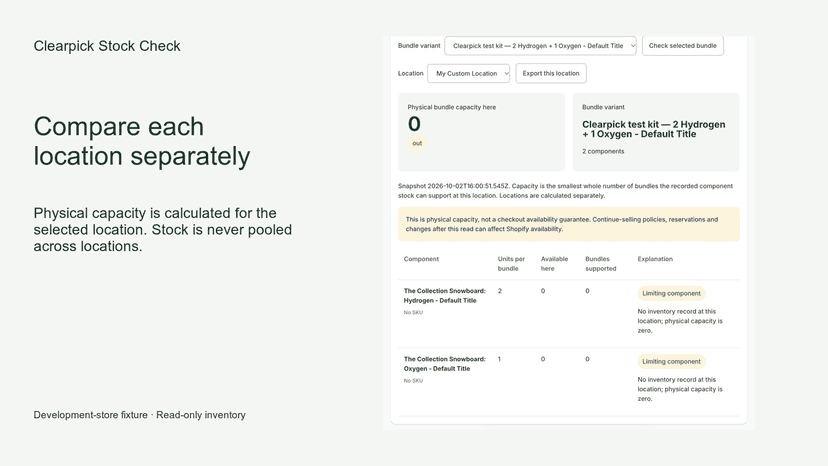Click the Explanation column header

coord(655,259)
